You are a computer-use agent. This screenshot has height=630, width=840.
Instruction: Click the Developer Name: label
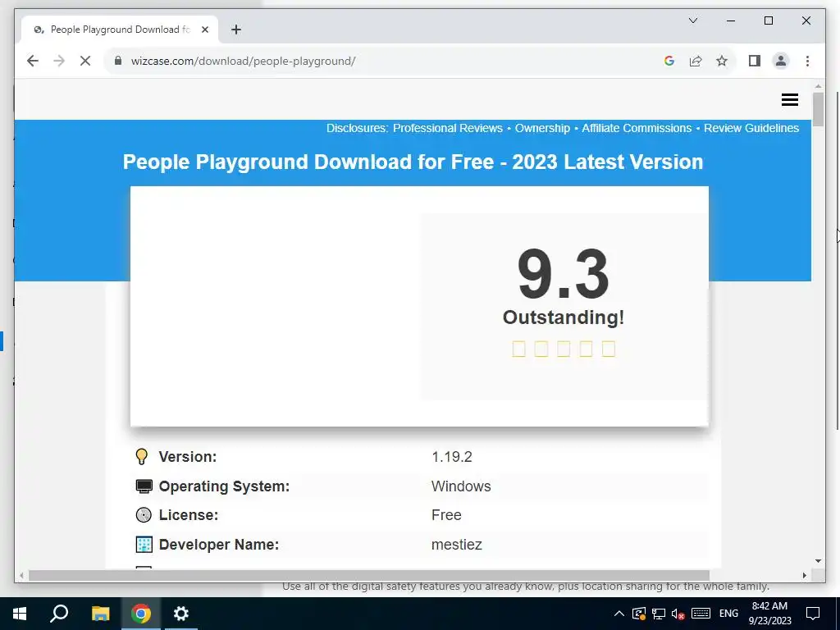point(218,545)
